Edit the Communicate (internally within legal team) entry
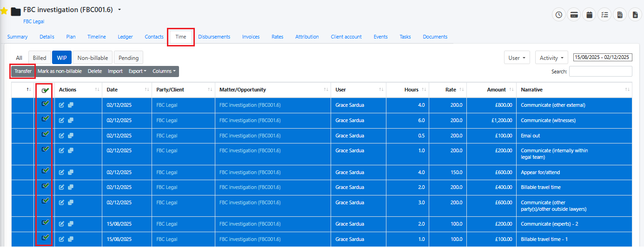 (62, 150)
